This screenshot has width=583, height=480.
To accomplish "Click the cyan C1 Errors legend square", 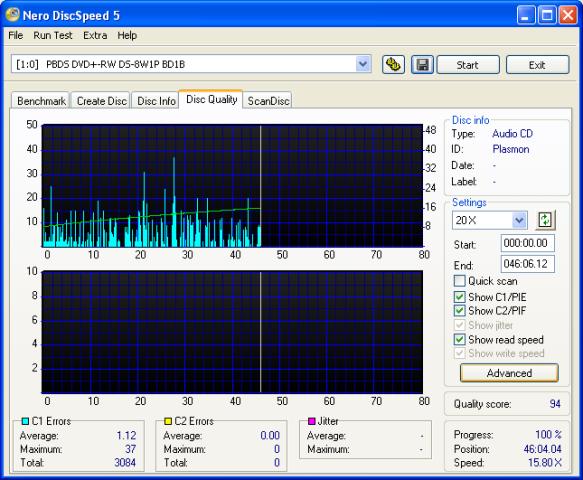I will [25, 421].
